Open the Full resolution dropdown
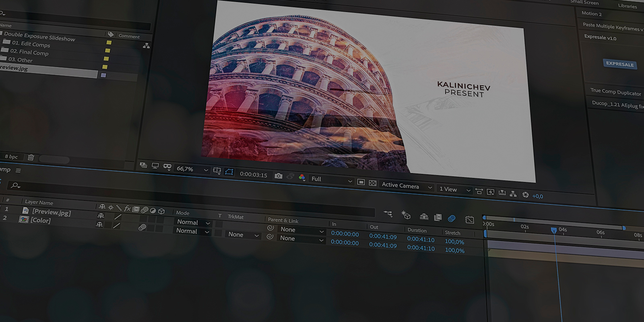This screenshot has height=322, width=644. [332, 180]
